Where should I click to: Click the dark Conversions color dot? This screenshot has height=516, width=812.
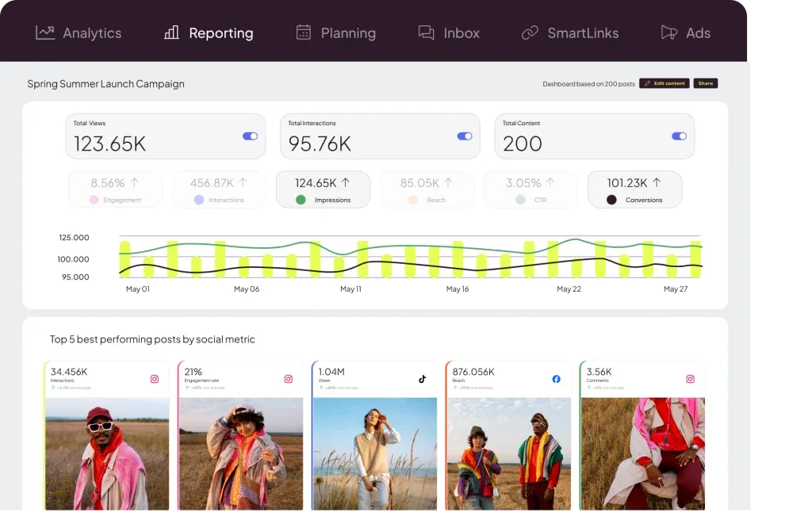point(611,200)
